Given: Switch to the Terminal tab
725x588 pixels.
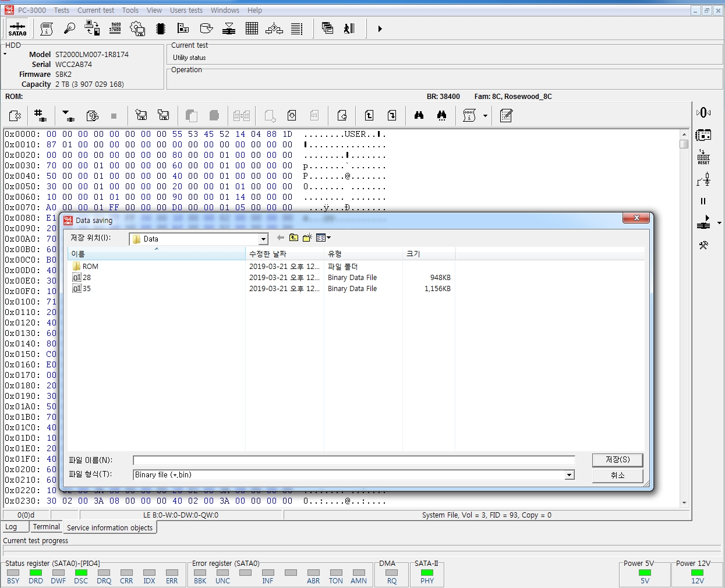Looking at the screenshot, I should click(x=46, y=527).
